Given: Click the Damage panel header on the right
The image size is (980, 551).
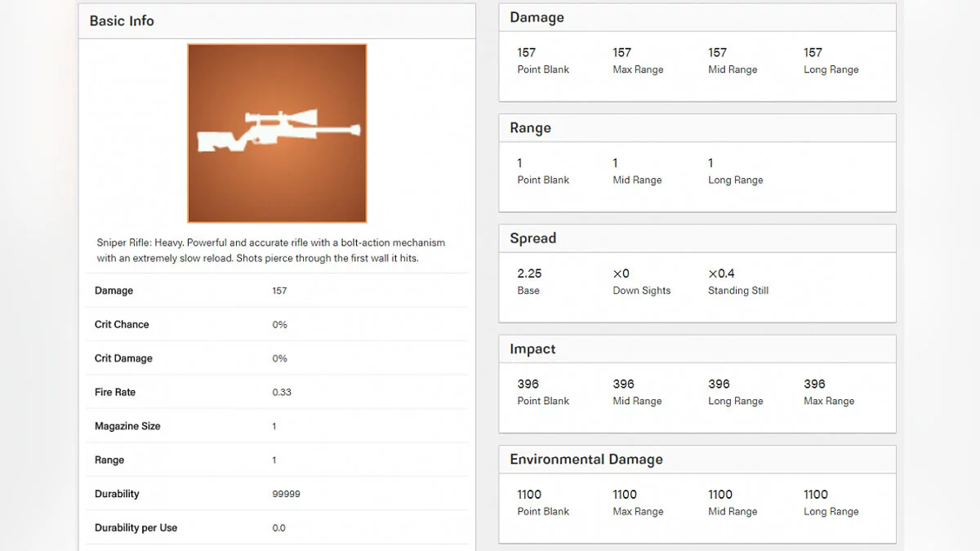Looking at the screenshot, I should tap(537, 18).
